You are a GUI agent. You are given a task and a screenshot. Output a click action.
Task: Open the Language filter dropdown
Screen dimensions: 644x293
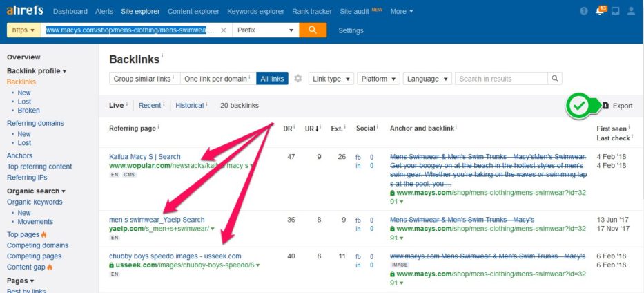click(427, 79)
